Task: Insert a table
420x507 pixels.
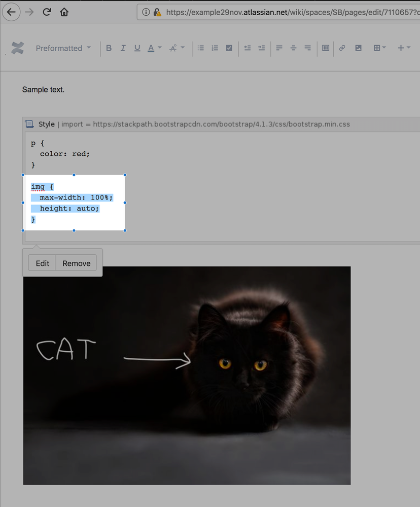Action: 377,48
